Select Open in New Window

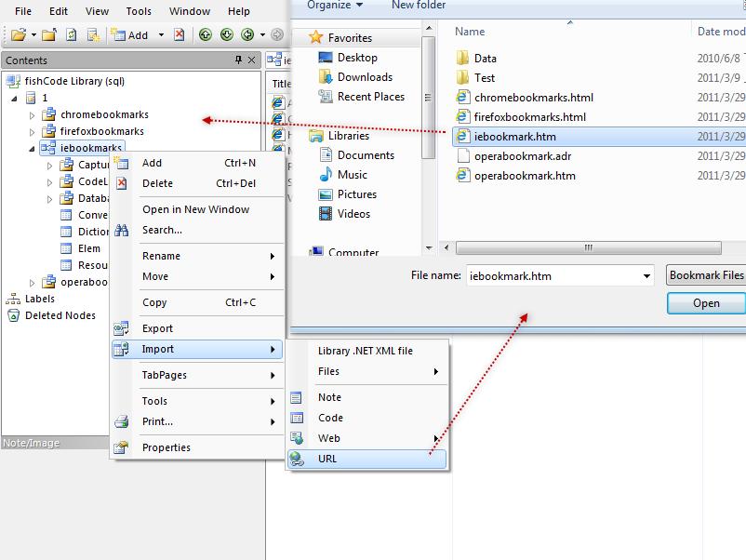[197, 209]
